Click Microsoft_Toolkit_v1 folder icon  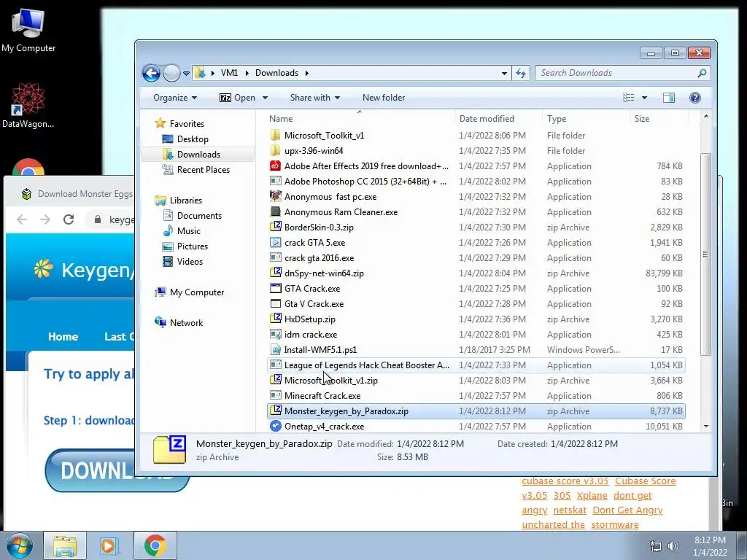(275, 135)
